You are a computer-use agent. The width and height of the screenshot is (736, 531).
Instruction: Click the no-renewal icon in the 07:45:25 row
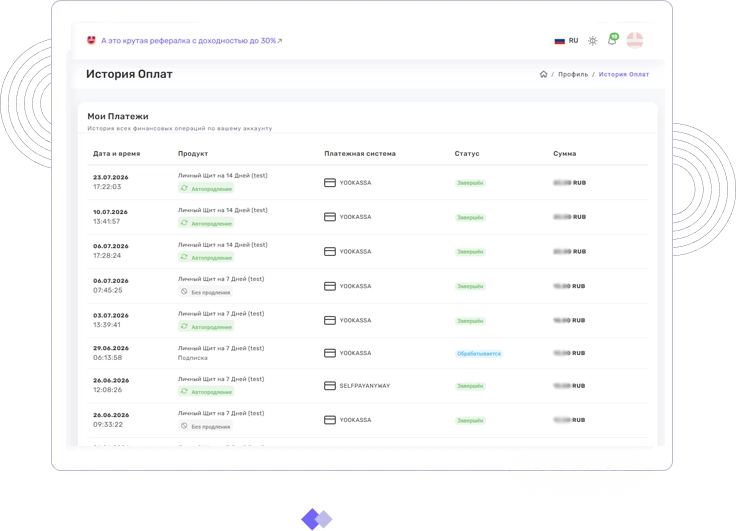tap(184, 292)
